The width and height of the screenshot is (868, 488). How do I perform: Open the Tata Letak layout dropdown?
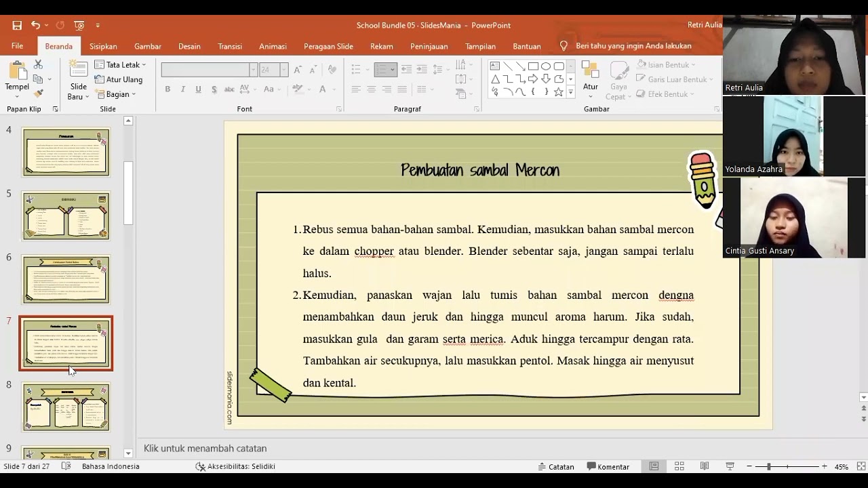click(x=120, y=65)
